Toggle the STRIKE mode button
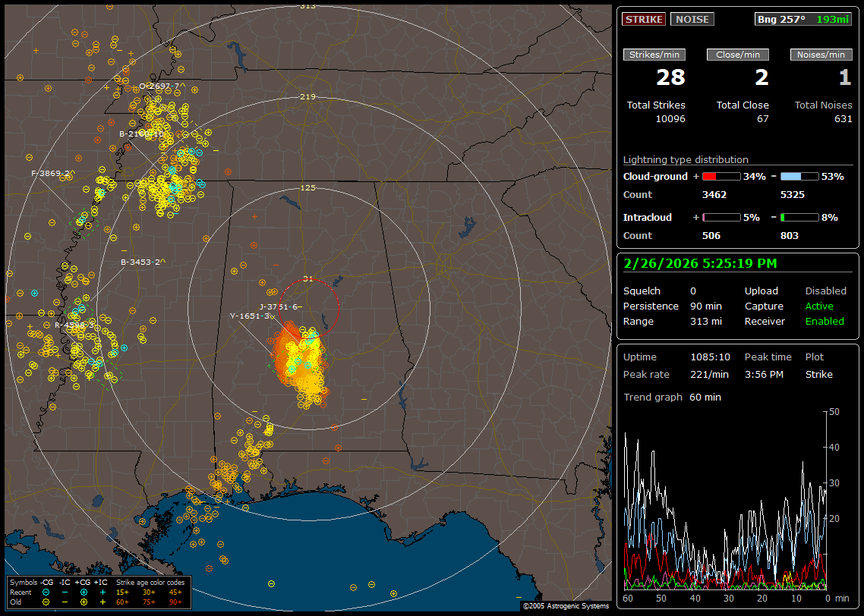This screenshot has height=616, width=864. tap(644, 19)
